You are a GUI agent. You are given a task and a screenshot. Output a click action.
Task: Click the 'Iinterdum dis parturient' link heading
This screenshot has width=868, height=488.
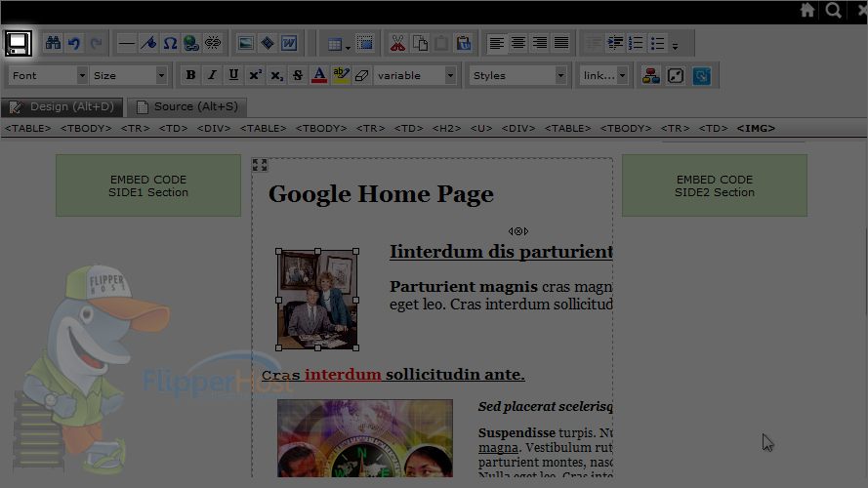tap(501, 251)
